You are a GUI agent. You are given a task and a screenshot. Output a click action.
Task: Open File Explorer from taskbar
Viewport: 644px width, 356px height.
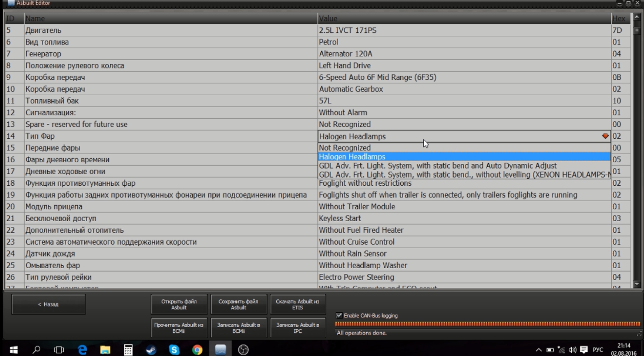pyautogui.click(x=105, y=350)
